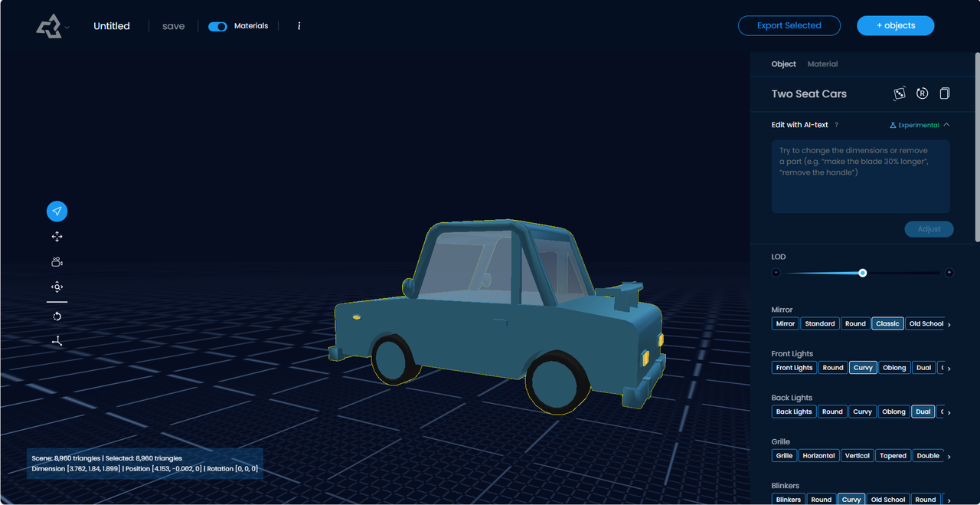Switch to the Object tab

[784, 64]
